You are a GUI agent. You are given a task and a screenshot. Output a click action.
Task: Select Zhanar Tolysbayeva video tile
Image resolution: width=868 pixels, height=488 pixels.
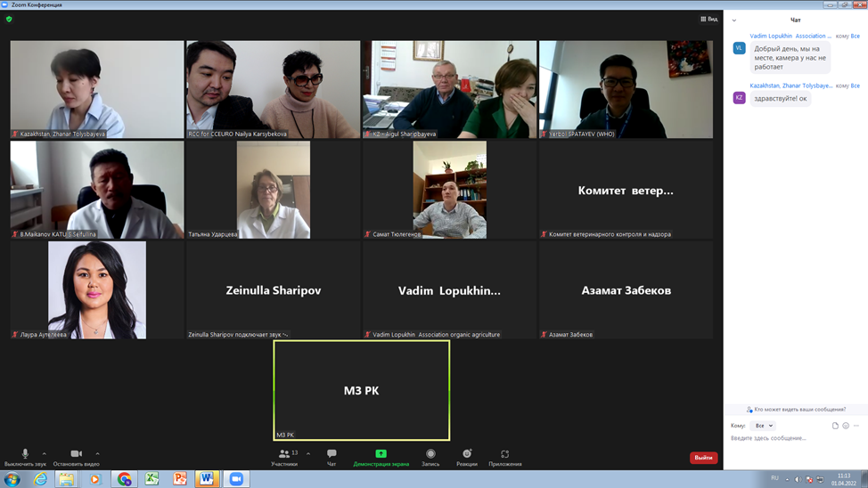tap(97, 89)
